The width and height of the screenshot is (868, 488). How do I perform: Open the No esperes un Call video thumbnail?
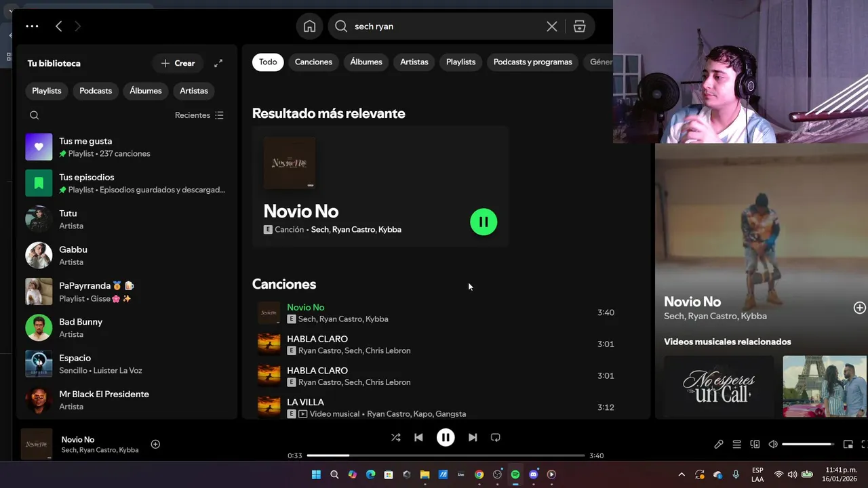pyautogui.click(x=719, y=386)
